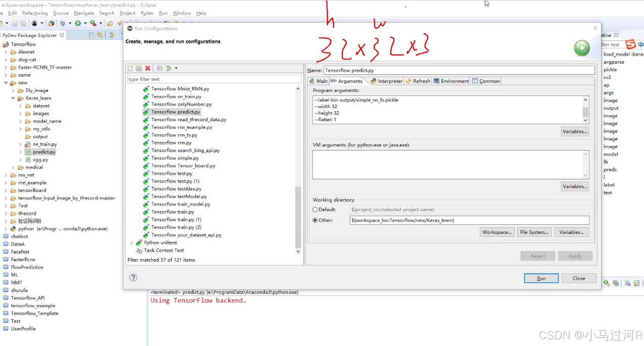Click the Workspace... button
The image size is (644, 346).
496,232
